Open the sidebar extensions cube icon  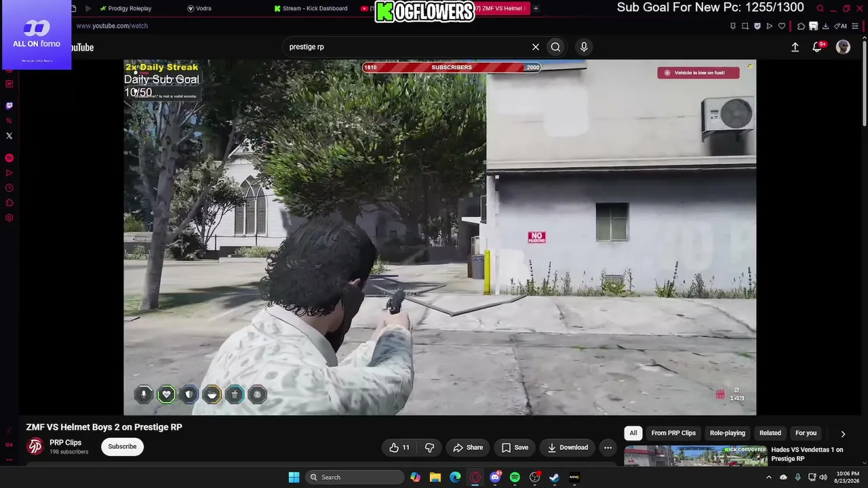(9, 203)
